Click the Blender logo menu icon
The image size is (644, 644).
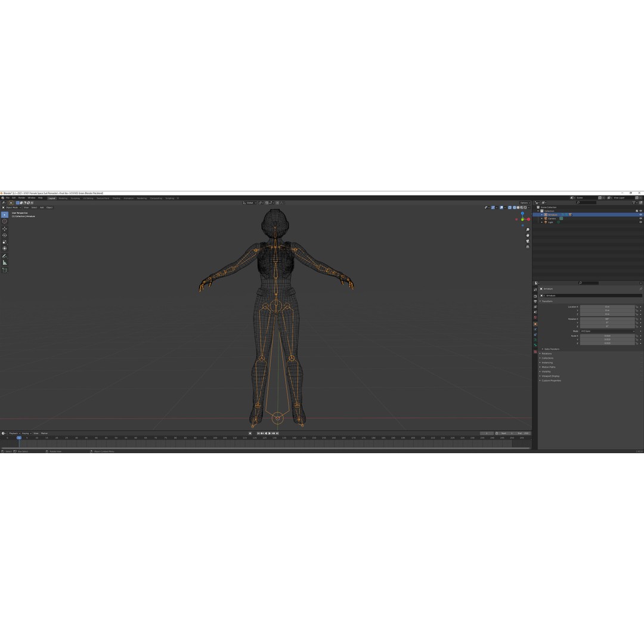pyautogui.click(x=2, y=198)
